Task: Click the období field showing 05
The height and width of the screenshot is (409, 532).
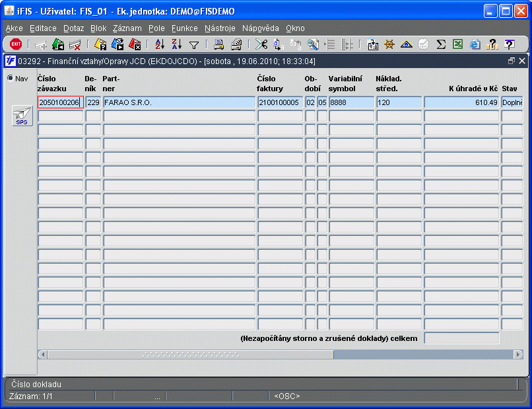Action: tap(322, 102)
